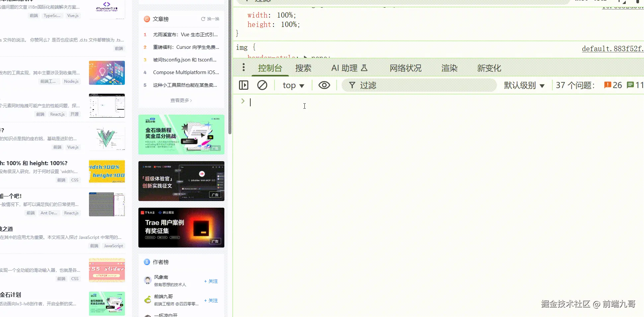Click the 26 errors indicator in console
This screenshot has width=644, height=317.
click(x=613, y=85)
